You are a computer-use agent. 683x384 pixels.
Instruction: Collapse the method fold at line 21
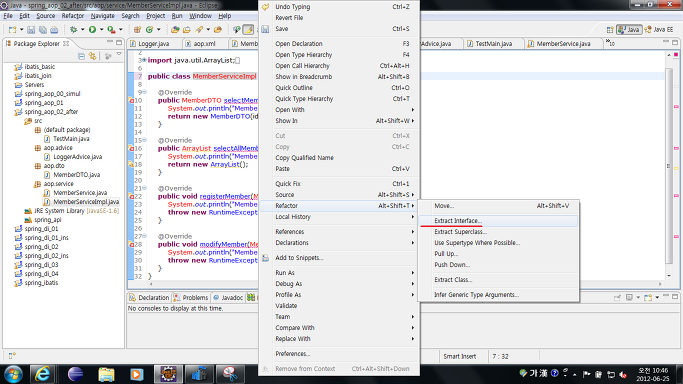144,188
